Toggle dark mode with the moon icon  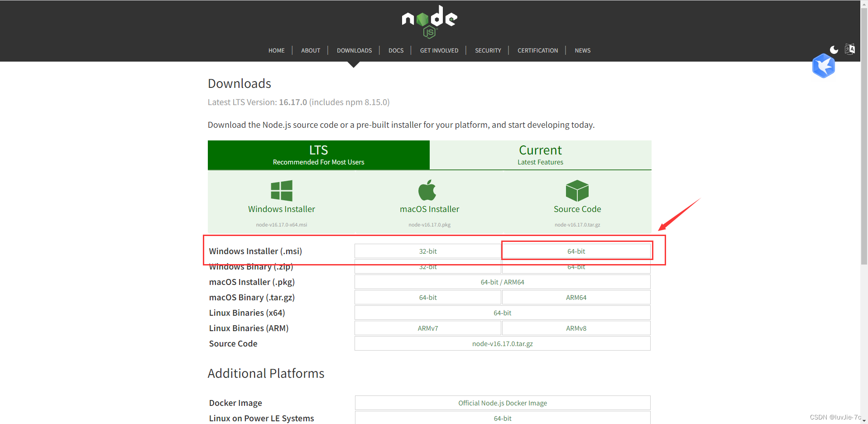(x=834, y=50)
